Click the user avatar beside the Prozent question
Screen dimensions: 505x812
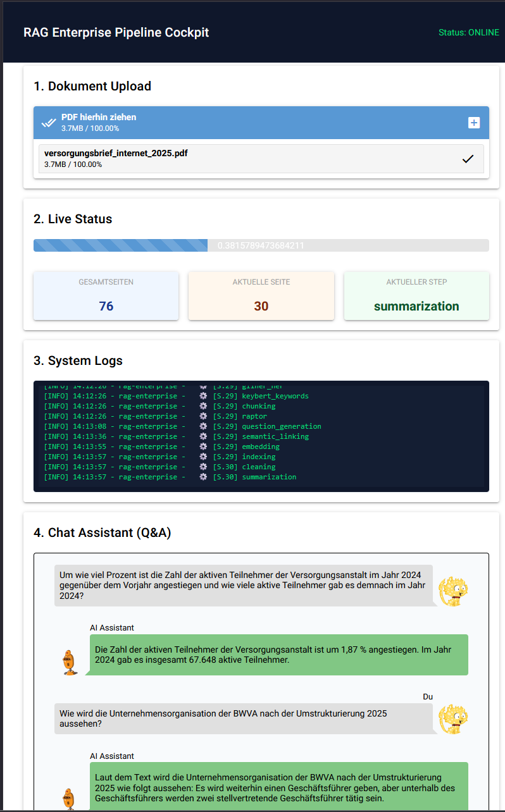(454, 592)
